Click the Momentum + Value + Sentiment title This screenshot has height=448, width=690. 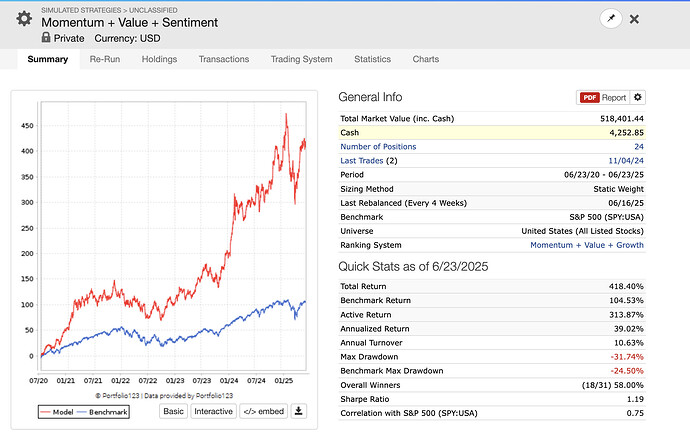point(129,22)
